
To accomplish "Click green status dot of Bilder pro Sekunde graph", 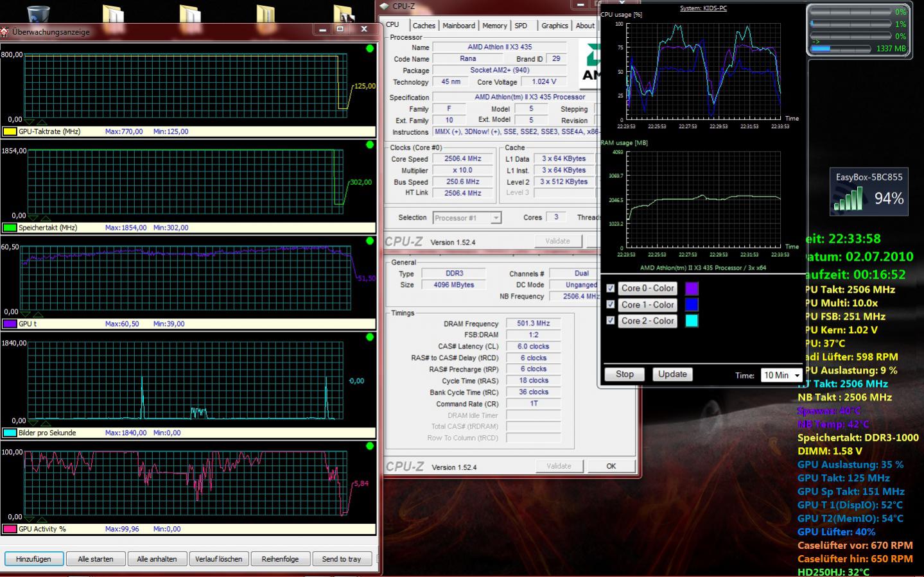I will [370, 337].
